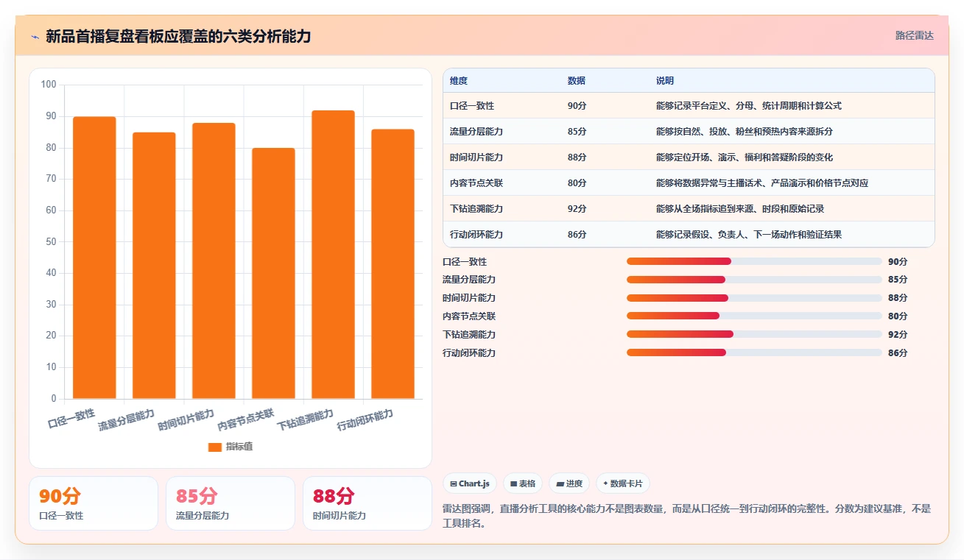The width and height of the screenshot is (964, 560).
Task: Click the y-axis label 50
Action: (x=52, y=241)
